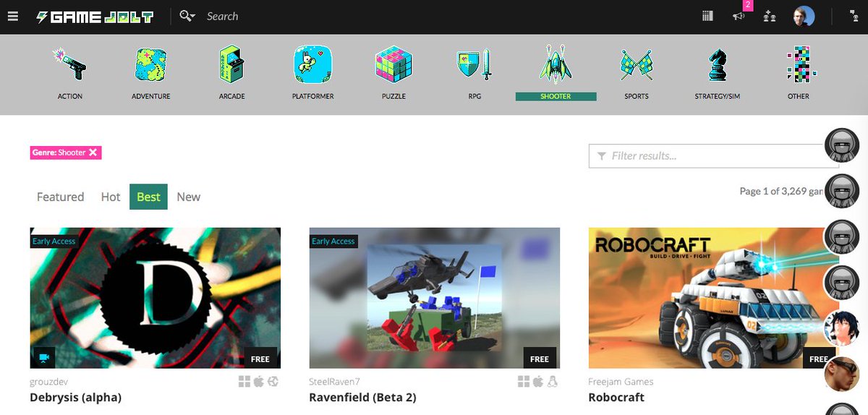Open the Ravenfield (Beta 2) thumbnail

point(434,298)
